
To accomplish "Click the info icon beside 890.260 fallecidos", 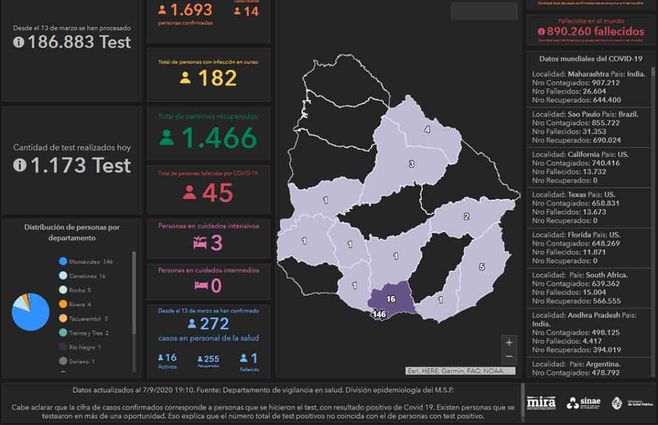I will [541, 31].
